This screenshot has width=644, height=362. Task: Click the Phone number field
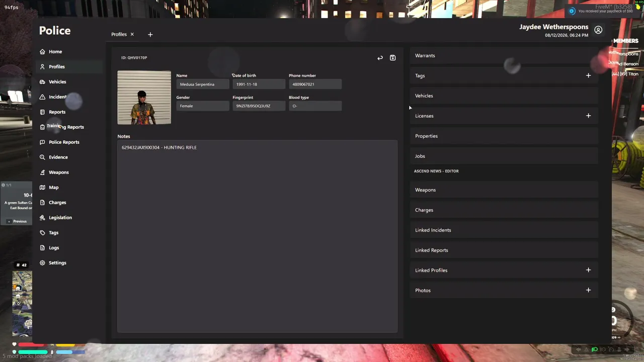pos(315,84)
